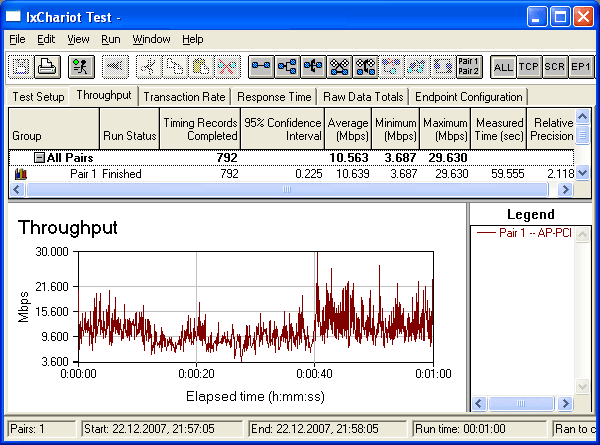The image size is (600, 445).
Task: Click the Add multicast group icon
Action: [287, 67]
